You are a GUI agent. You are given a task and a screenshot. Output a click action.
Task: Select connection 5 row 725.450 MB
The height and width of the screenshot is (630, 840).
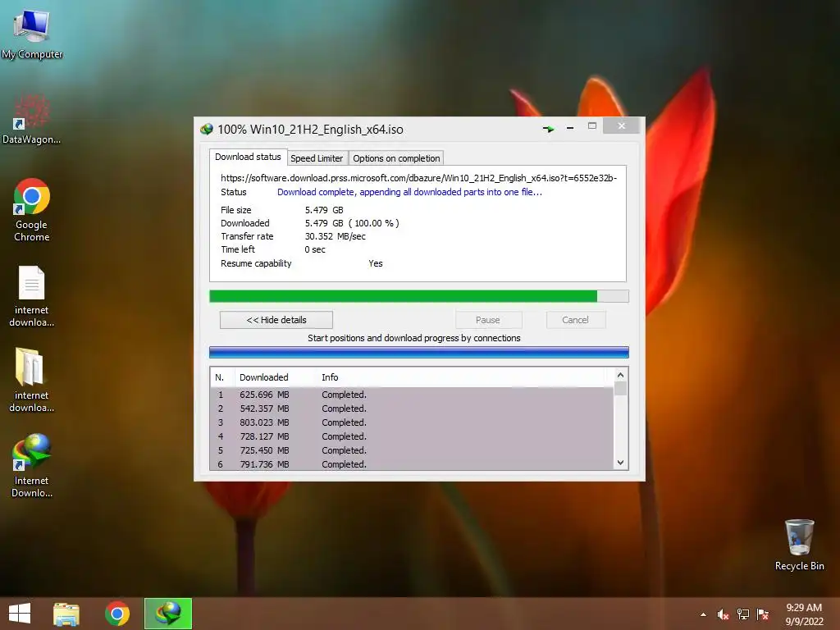tap(412, 450)
